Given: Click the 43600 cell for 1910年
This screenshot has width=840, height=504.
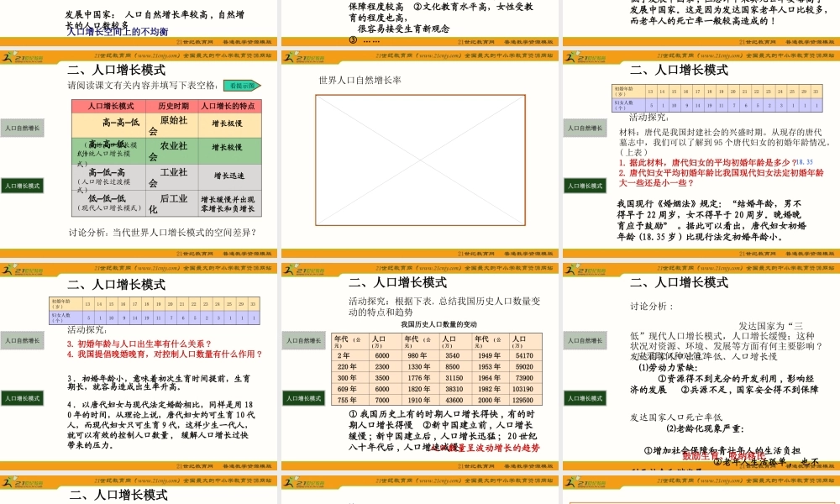Looking at the screenshot, I should (x=454, y=400).
